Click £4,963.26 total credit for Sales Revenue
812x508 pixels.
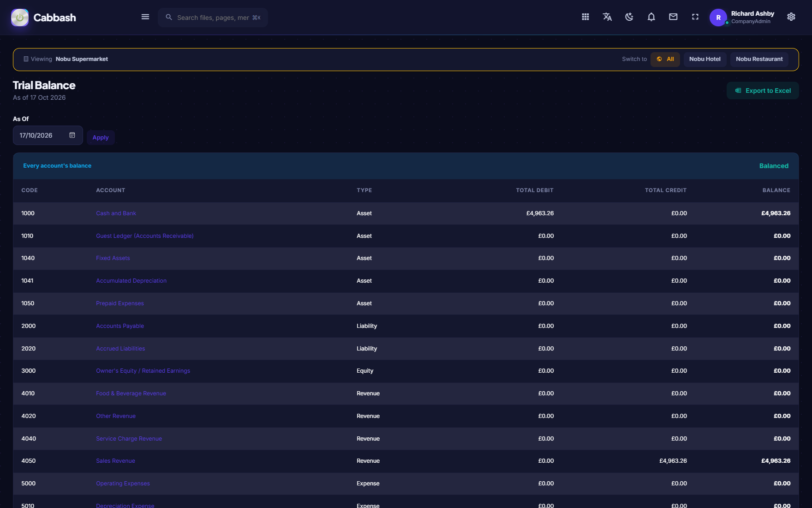click(x=673, y=461)
